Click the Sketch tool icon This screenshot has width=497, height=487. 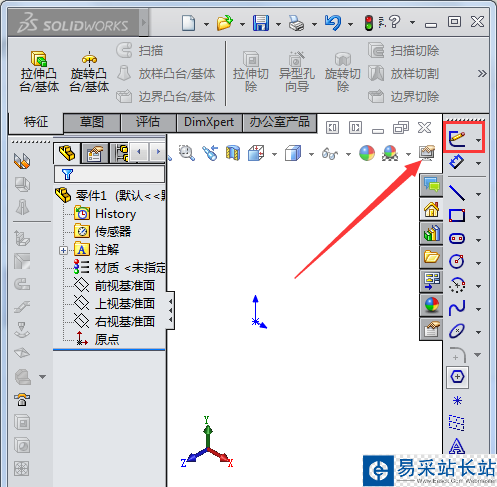tap(457, 139)
